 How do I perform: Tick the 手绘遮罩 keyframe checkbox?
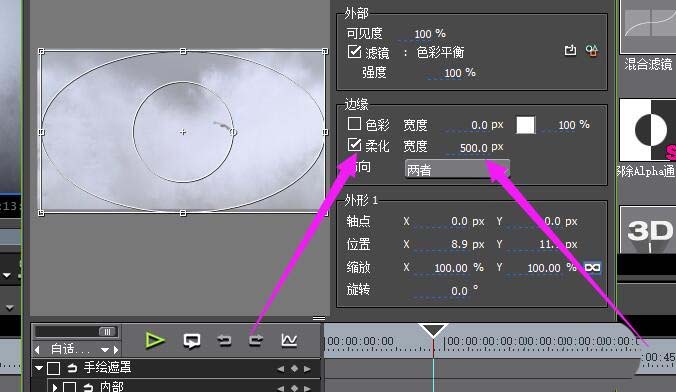pos(53,368)
